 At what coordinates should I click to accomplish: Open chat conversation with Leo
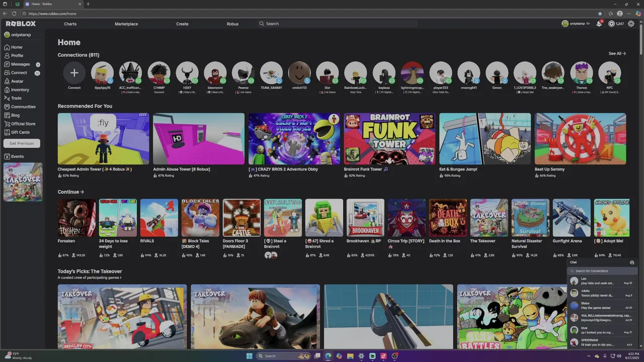point(602,281)
